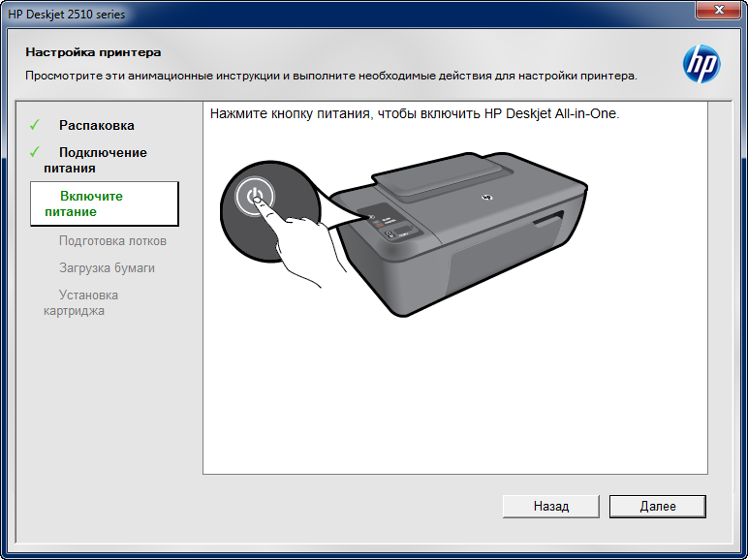This screenshot has width=748, height=560.
Task: Click the Далее button
Action: click(x=657, y=506)
